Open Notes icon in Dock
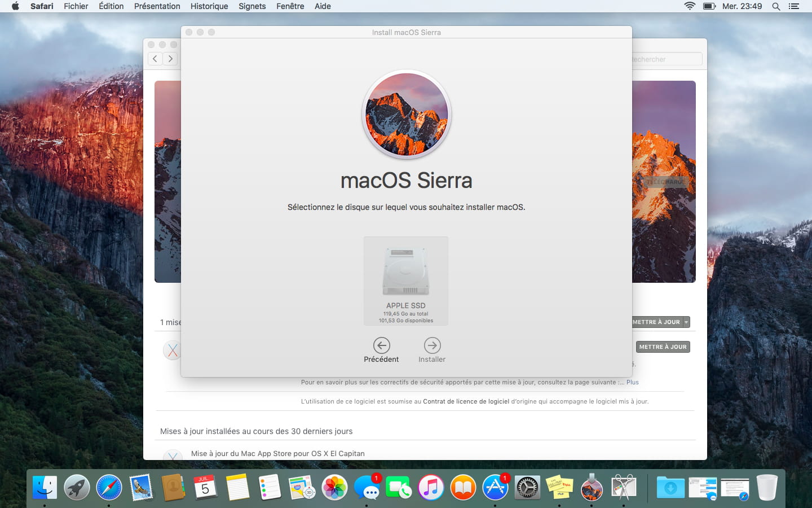Screen dimensions: 812x508 tap(237, 487)
